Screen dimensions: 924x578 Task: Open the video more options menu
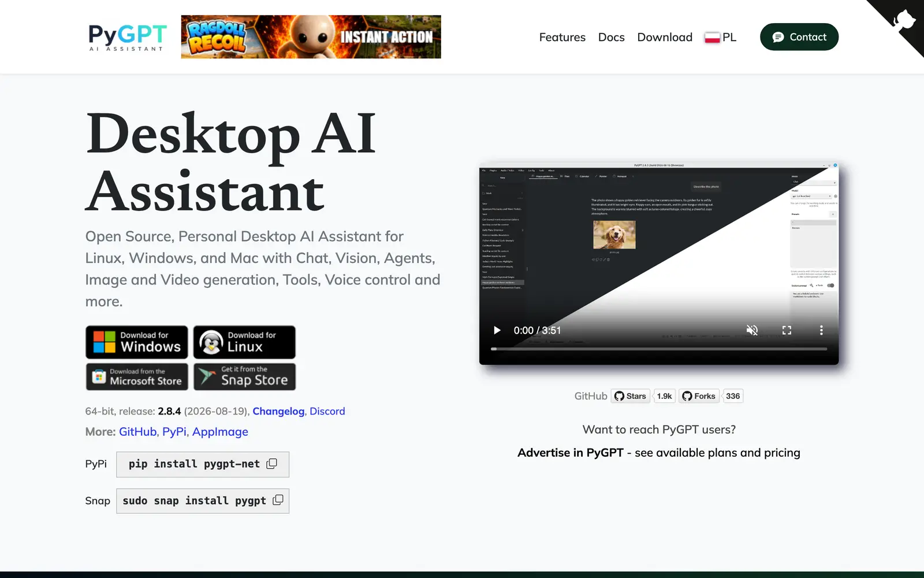tap(821, 330)
